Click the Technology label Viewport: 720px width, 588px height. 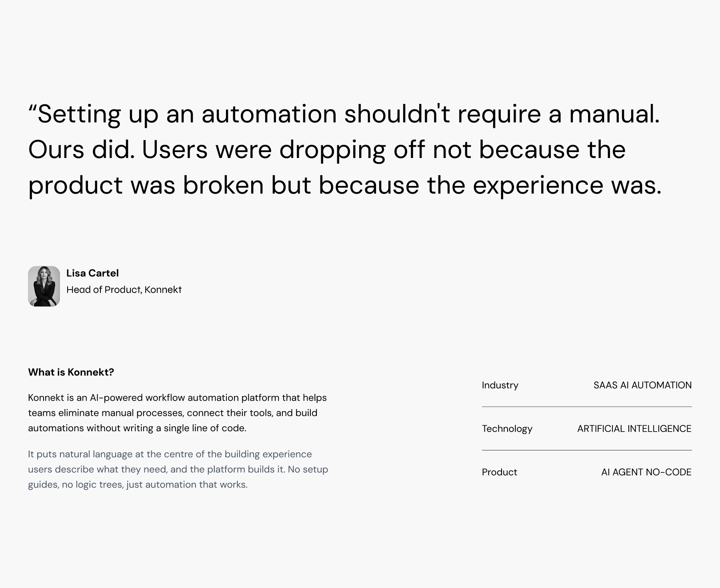pyautogui.click(x=507, y=429)
